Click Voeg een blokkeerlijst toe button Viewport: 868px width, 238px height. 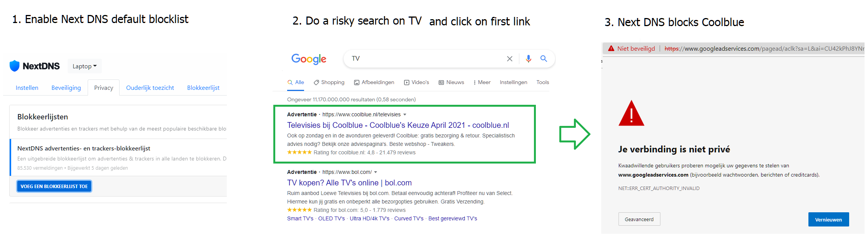tap(54, 186)
